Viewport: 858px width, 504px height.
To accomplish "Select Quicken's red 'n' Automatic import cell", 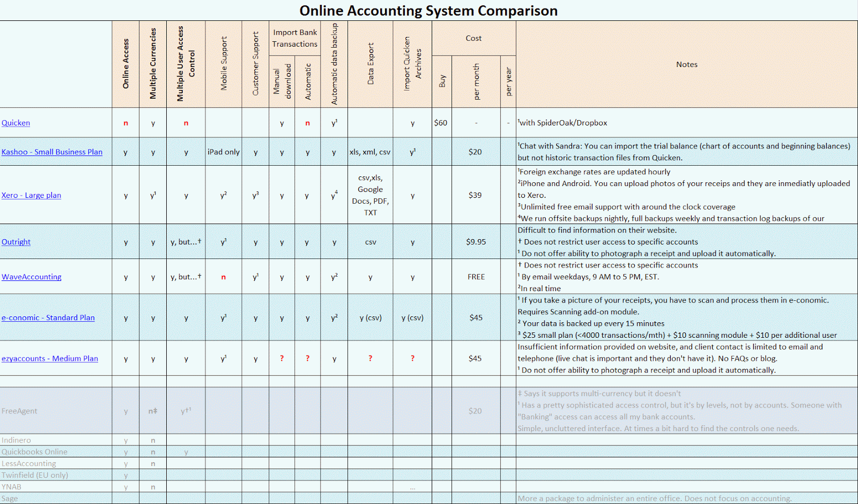I will [x=308, y=123].
